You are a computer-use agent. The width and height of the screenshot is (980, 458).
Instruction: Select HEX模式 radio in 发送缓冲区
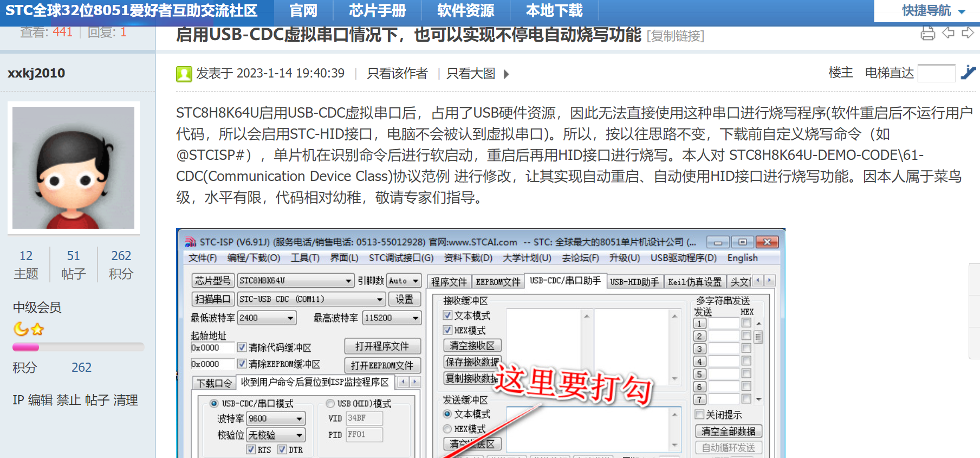[x=447, y=429]
